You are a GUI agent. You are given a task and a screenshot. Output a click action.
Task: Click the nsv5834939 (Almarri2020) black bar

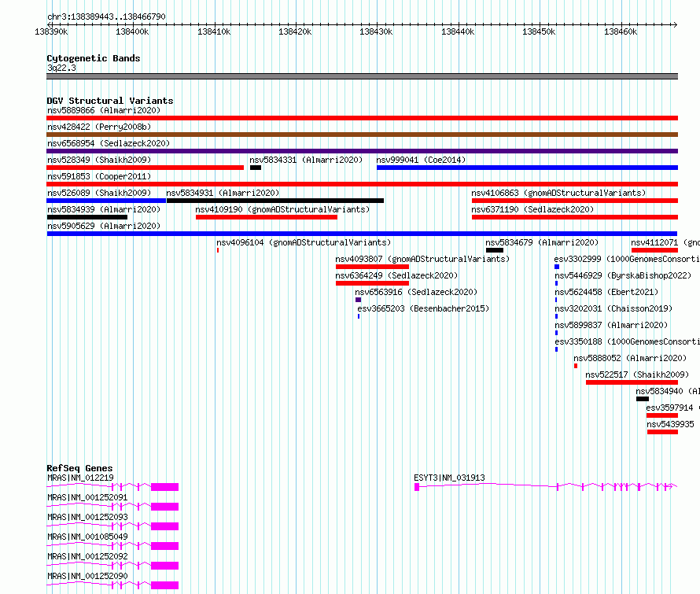[x=87, y=217]
